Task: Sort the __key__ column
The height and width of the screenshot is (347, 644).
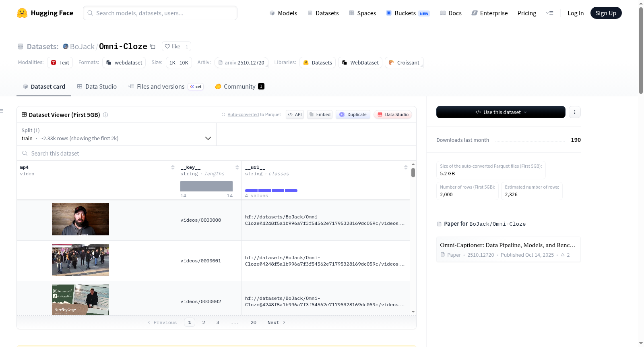Action: 237,167
